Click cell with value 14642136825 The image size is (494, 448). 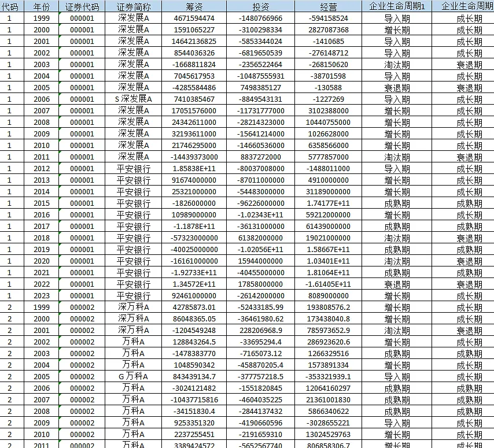[194, 41]
